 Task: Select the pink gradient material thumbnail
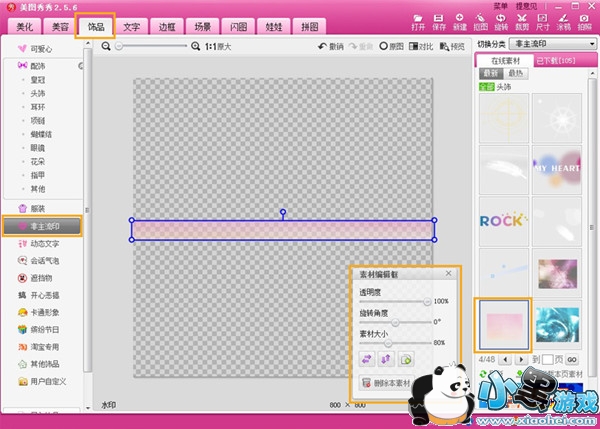(x=502, y=323)
